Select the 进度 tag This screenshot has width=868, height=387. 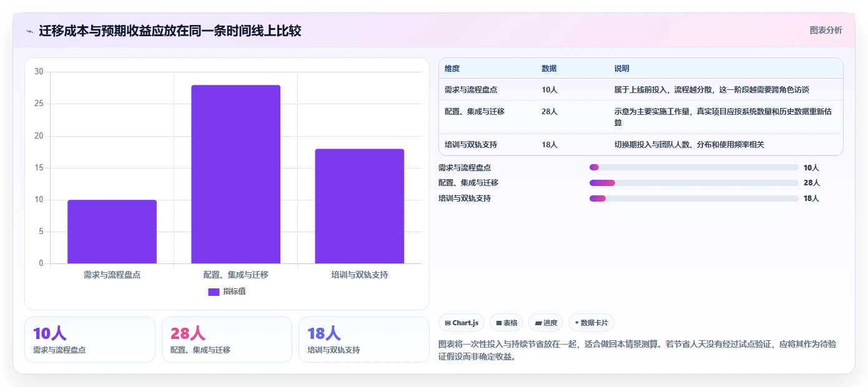click(546, 323)
